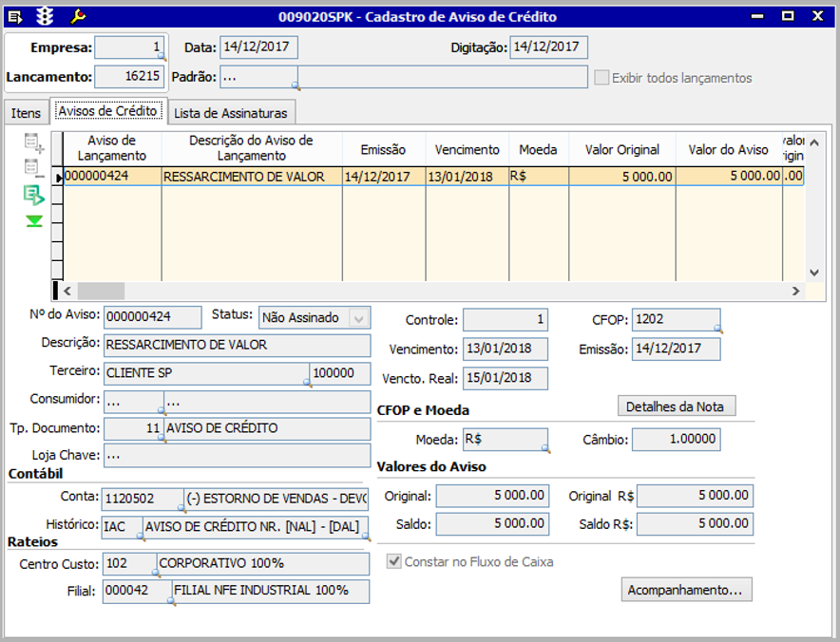Toggle the Exibir todos lançamentos checkbox
The width and height of the screenshot is (840, 642).
click(601, 78)
